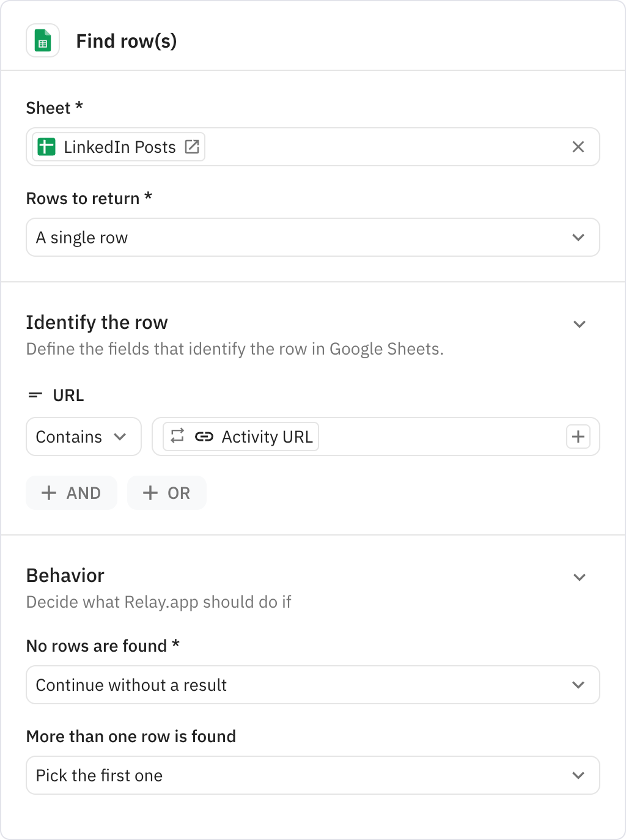This screenshot has width=626, height=840.
Task: Click the plus icon in Activity URL field
Action: coord(578,437)
